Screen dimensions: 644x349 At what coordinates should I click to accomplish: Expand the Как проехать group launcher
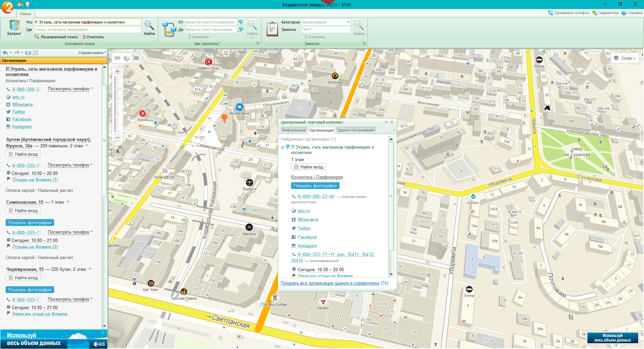(258, 44)
